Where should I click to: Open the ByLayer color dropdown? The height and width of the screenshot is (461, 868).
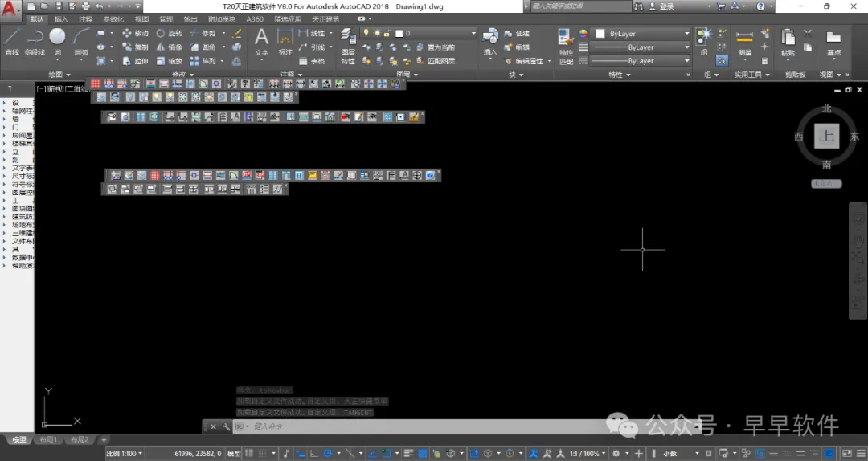point(642,34)
